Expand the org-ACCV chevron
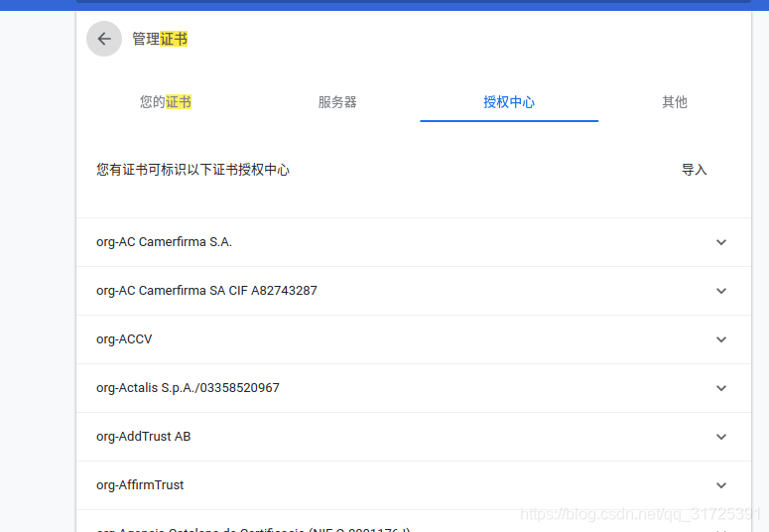The width and height of the screenshot is (769, 532). point(721,339)
